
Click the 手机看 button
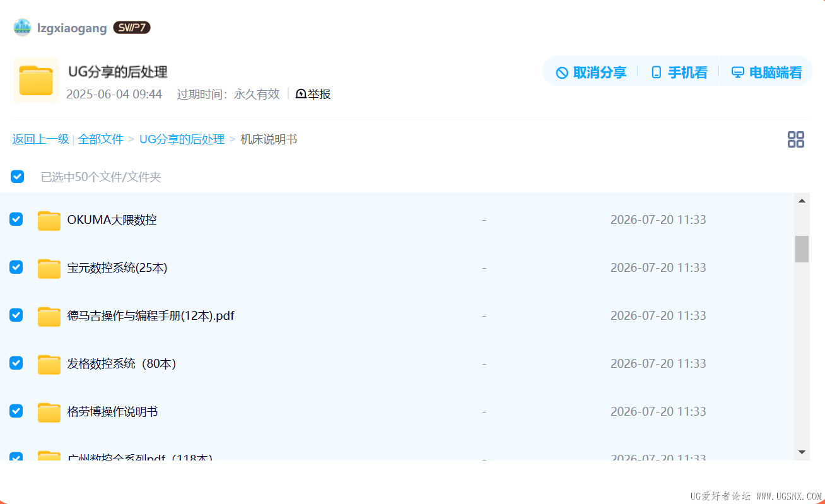tap(679, 73)
